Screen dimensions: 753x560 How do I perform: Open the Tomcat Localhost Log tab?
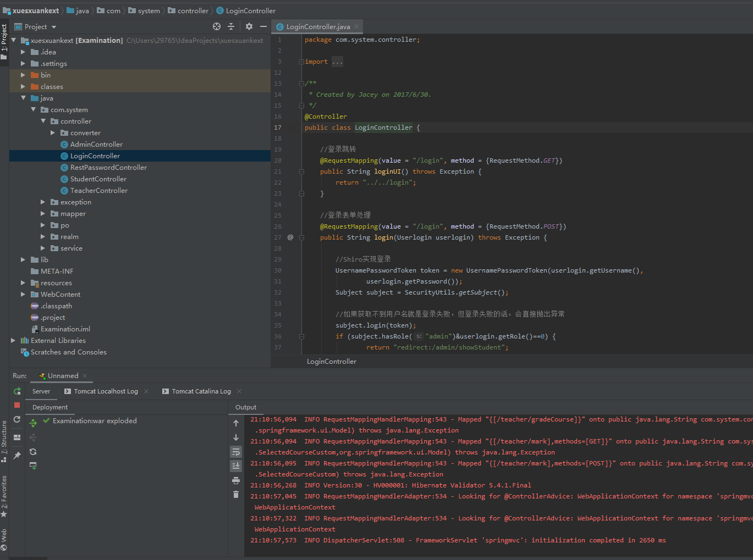106,391
